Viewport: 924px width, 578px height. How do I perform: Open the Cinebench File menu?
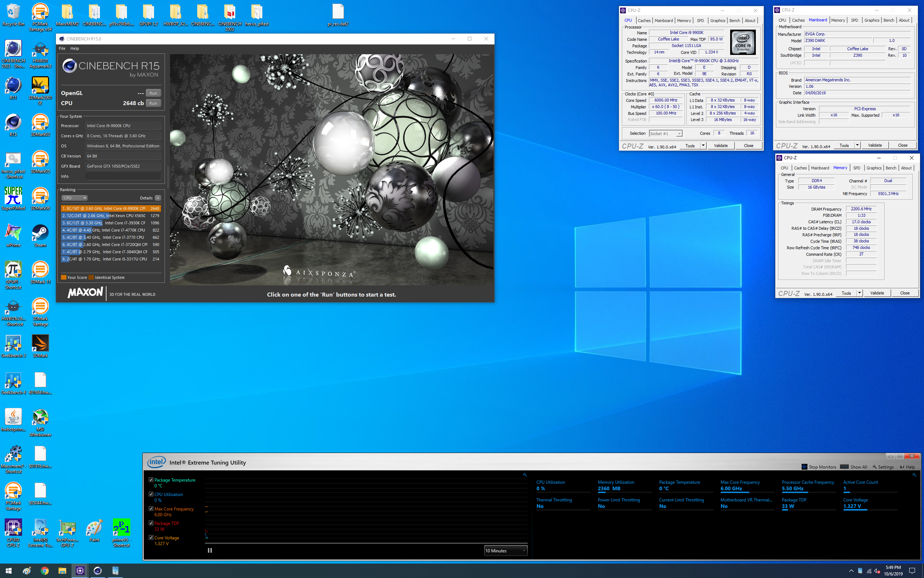tap(62, 48)
